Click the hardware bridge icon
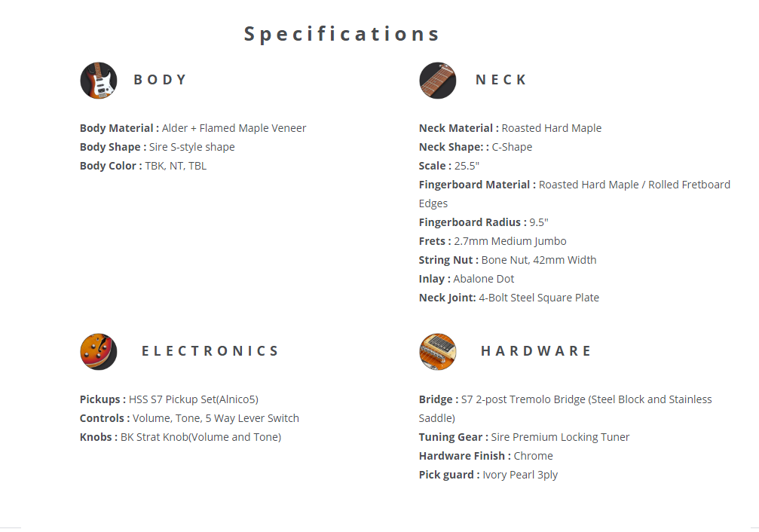 [x=438, y=352]
